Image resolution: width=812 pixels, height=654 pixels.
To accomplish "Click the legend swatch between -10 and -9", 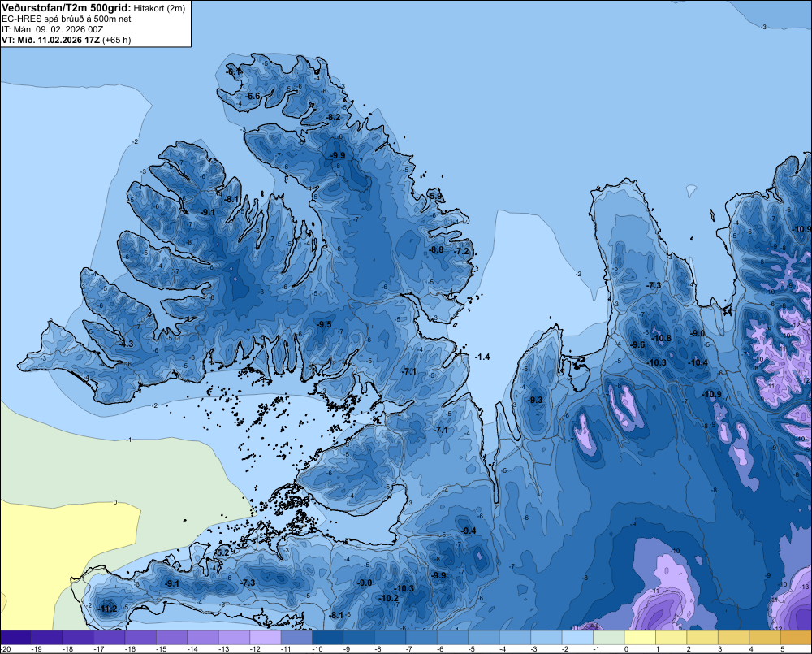I will point(328,638).
